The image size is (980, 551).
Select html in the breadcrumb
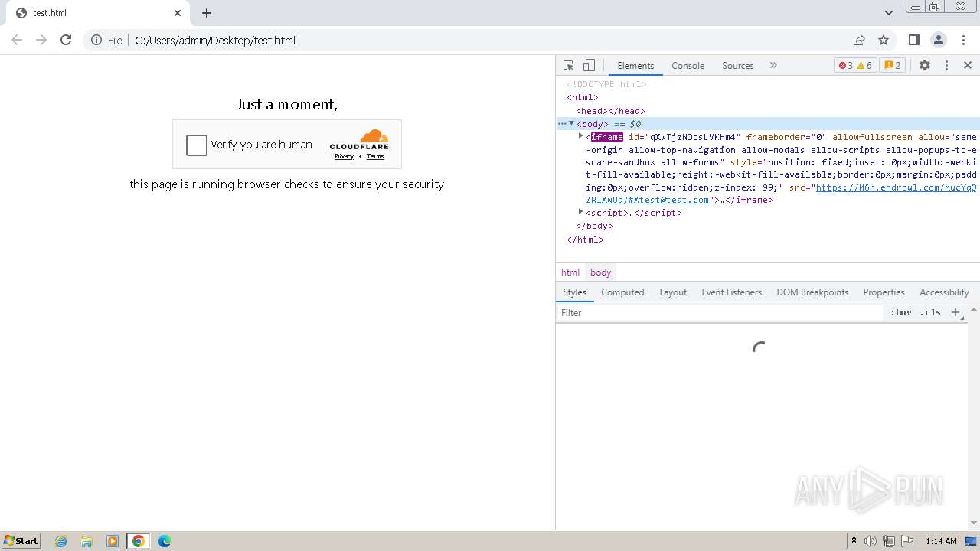pos(570,272)
